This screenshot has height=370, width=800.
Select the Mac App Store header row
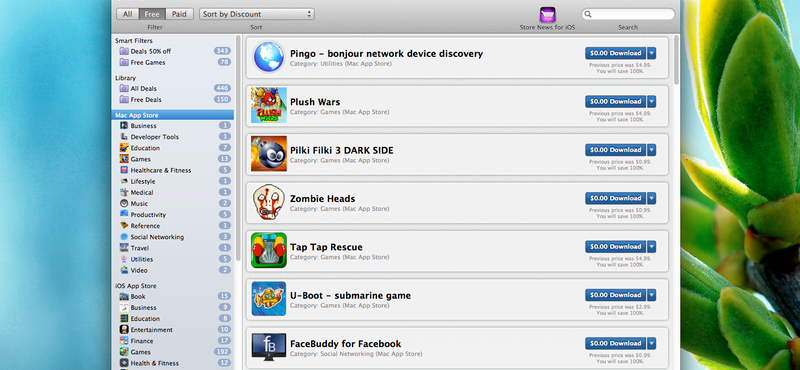pos(173,115)
